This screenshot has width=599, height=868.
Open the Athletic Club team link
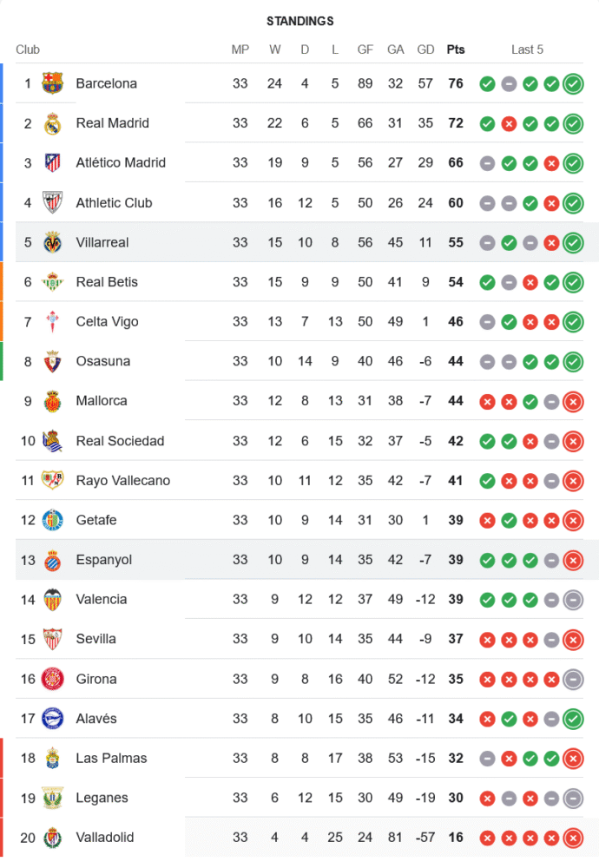point(114,203)
